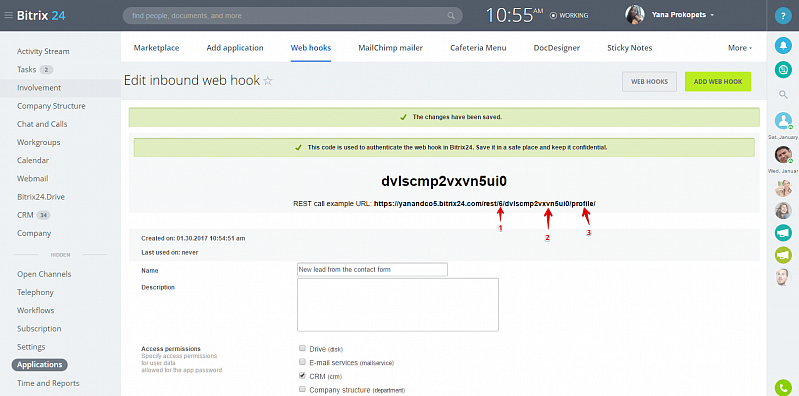Open the blue default avatar contact chat
Screen dimensions: 799x396
[x=783, y=121]
